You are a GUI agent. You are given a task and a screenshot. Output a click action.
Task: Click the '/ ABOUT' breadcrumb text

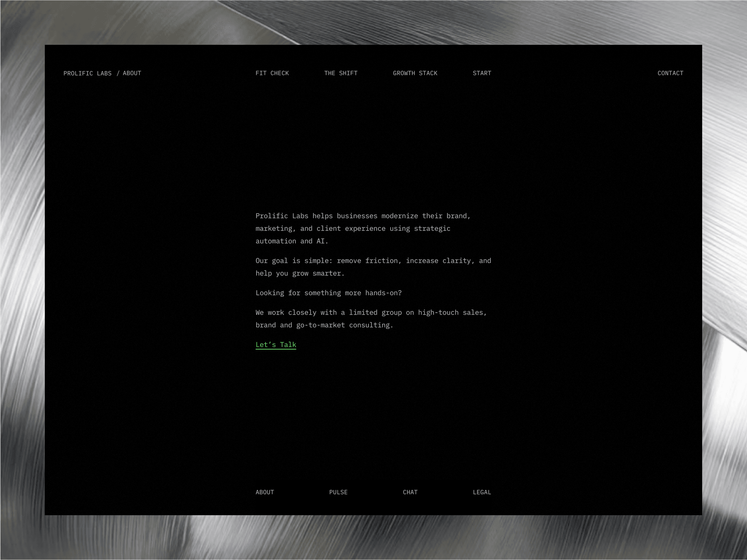[x=129, y=73]
